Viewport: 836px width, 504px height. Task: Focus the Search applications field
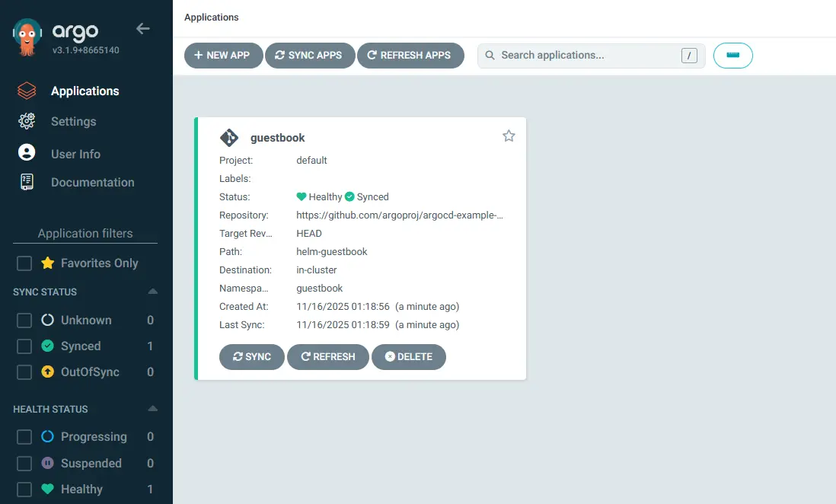[586, 56]
